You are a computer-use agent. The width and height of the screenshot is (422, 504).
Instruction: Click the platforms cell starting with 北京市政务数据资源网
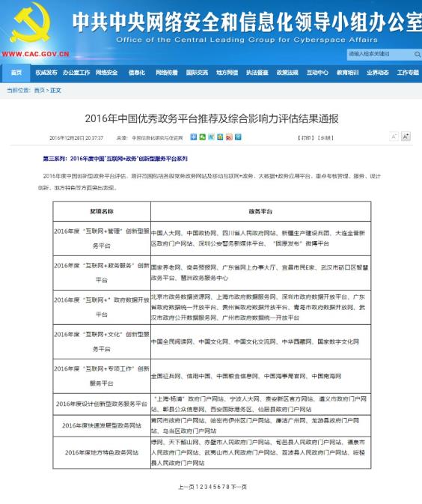pos(260,307)
